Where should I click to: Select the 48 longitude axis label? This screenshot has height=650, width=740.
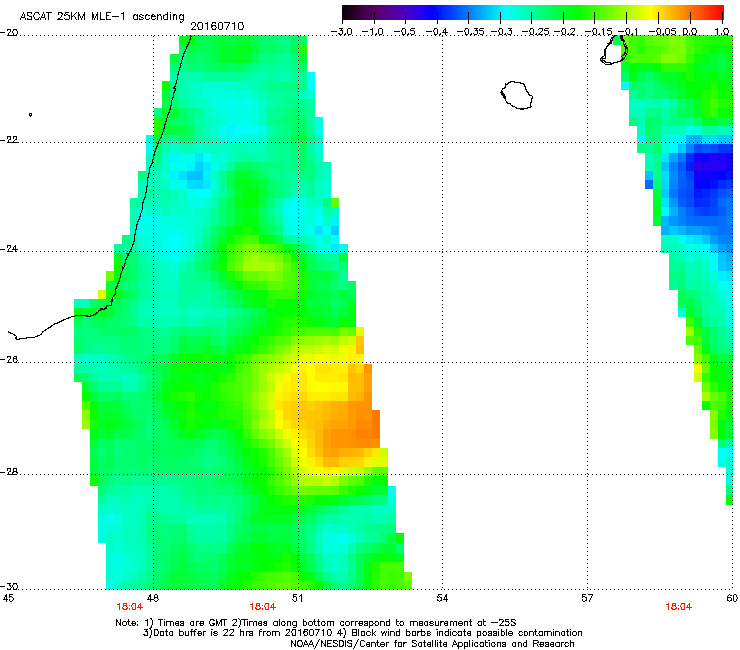[x=153, y=599]
